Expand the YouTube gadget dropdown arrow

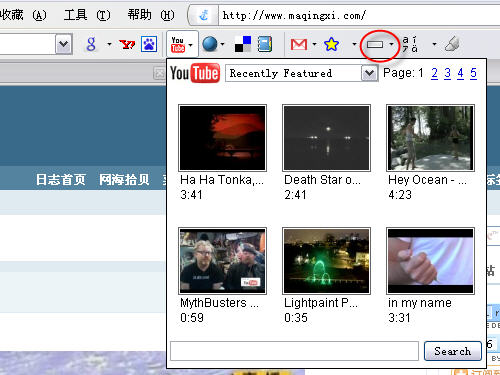(190, 45)
